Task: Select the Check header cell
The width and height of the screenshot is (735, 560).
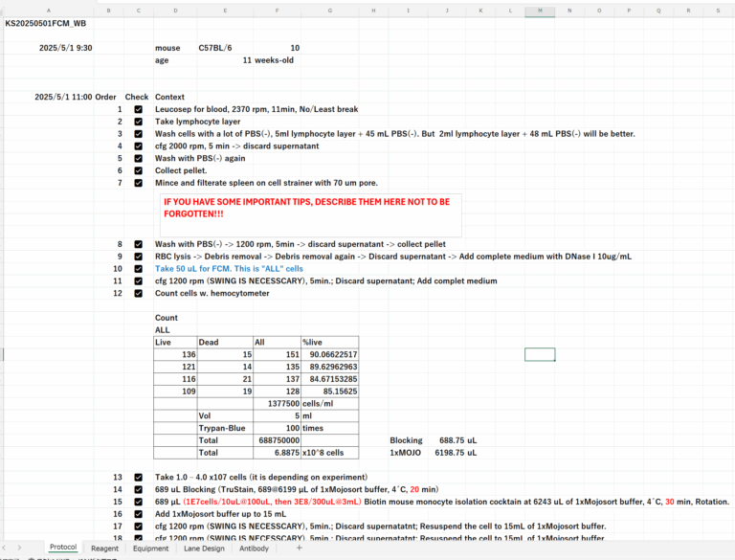Action: pyautogui.click(x=137, y=97)
